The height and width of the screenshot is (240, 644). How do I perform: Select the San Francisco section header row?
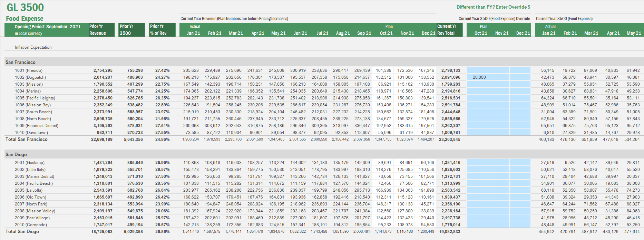20,62
